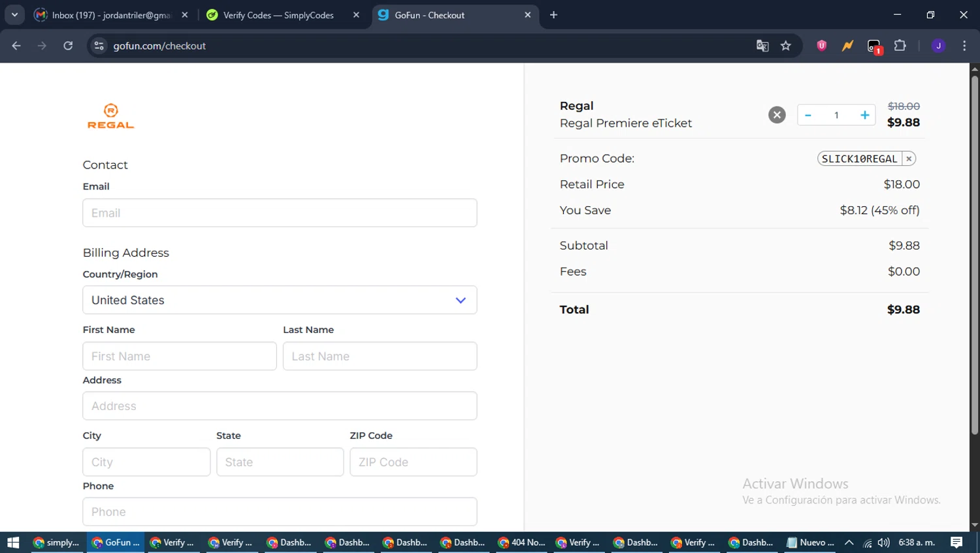This screenshot has width=980, height=553.
Task: Open the volume tray icon
Action: click(884, 543)
